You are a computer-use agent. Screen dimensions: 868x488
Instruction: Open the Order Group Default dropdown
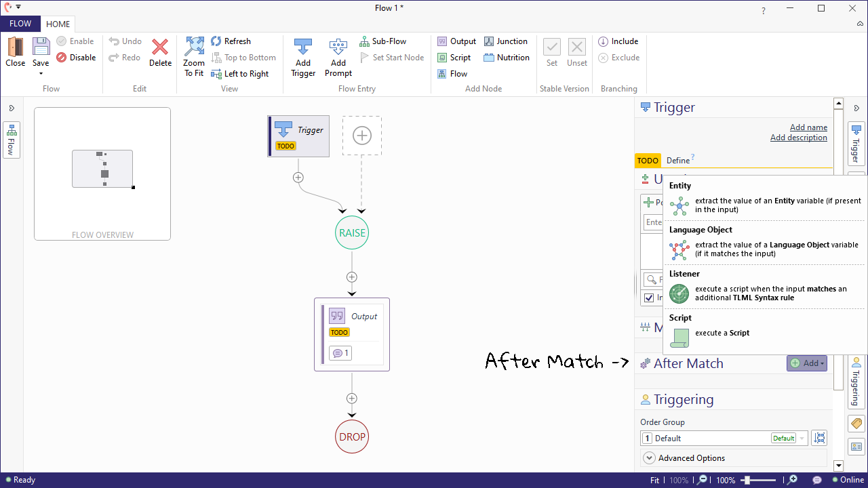[x=801, y=438]
